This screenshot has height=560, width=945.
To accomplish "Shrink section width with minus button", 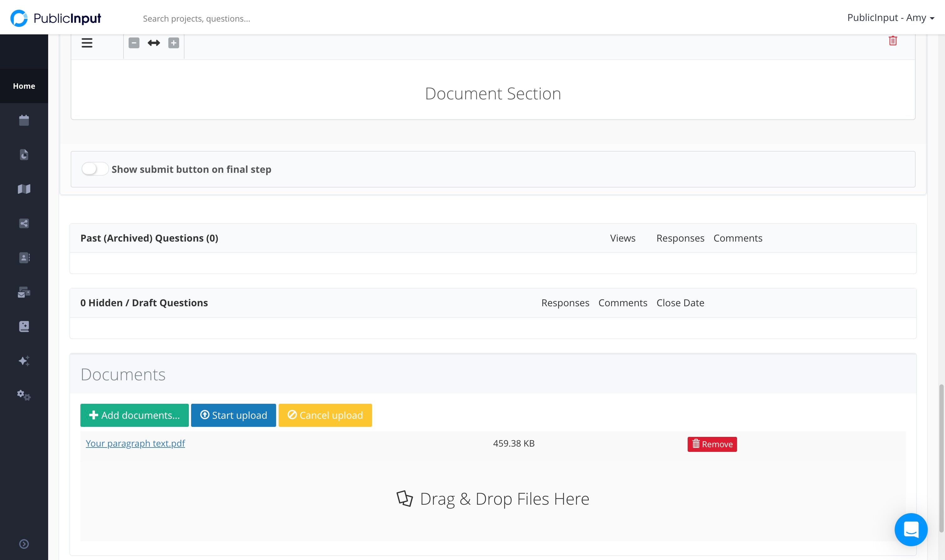I will click(x=134, y=42).
